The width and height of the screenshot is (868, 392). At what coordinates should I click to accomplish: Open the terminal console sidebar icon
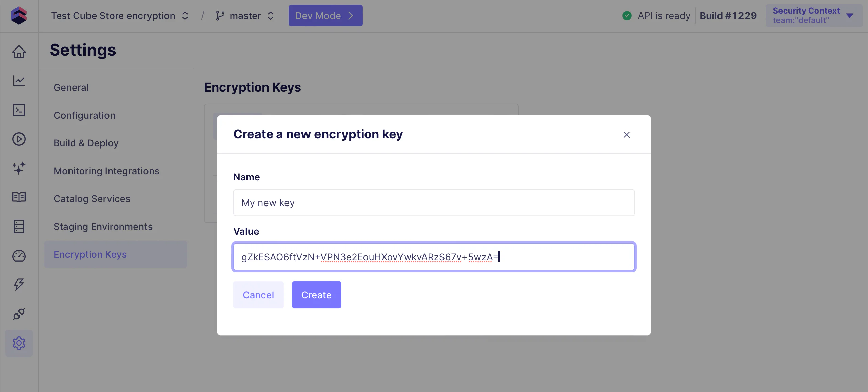point(19,110)
